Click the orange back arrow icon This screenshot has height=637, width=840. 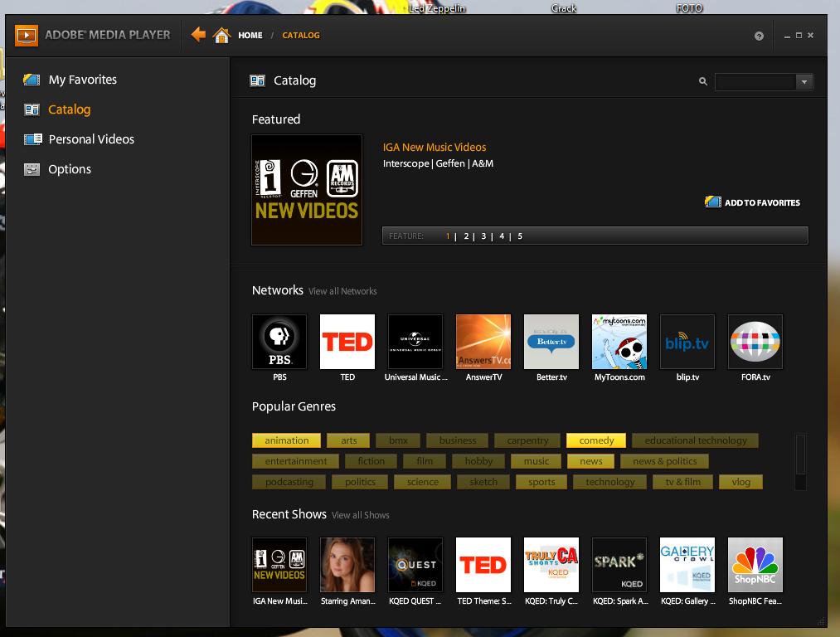click(x=198, y=35)
